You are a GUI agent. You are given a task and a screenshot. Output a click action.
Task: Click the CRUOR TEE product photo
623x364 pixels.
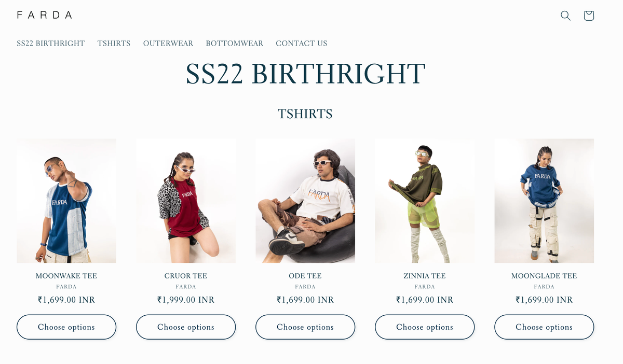[x=185, y=200]
